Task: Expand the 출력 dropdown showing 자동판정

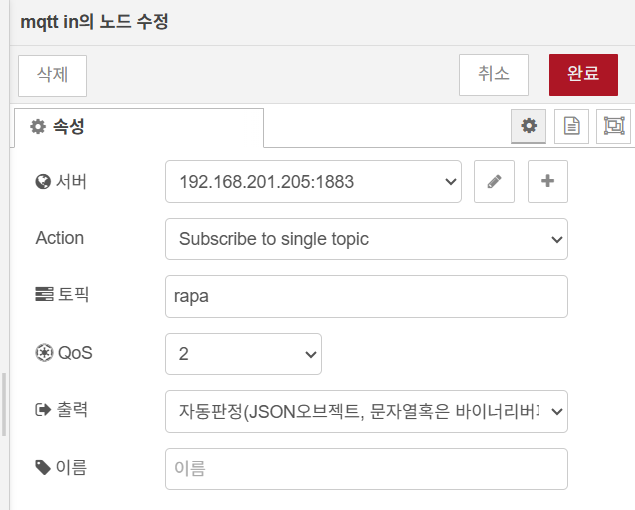Action: [366, 411]
